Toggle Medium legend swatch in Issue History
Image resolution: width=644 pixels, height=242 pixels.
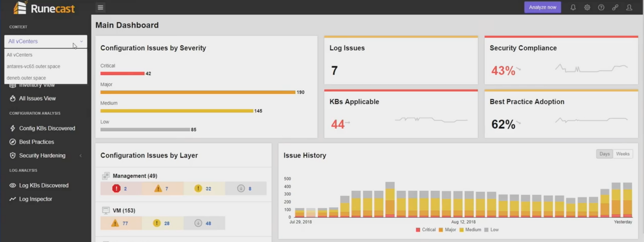(461, 230)
